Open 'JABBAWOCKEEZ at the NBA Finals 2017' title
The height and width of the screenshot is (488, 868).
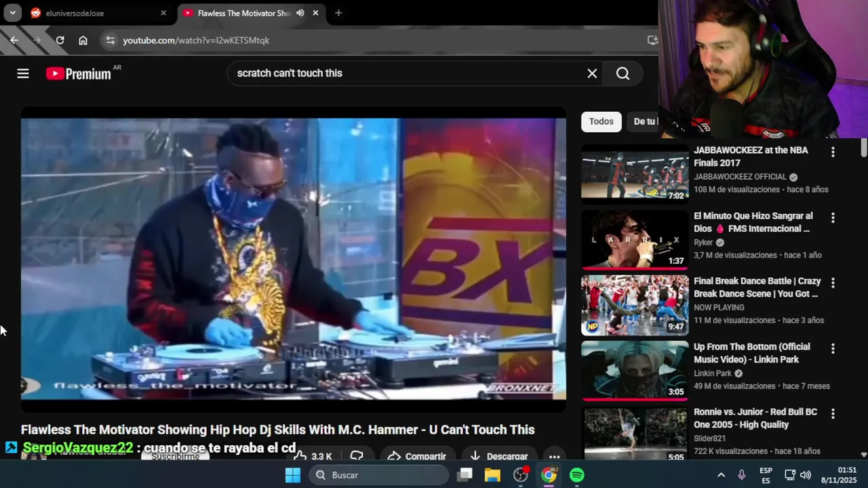tap(751, 157)
